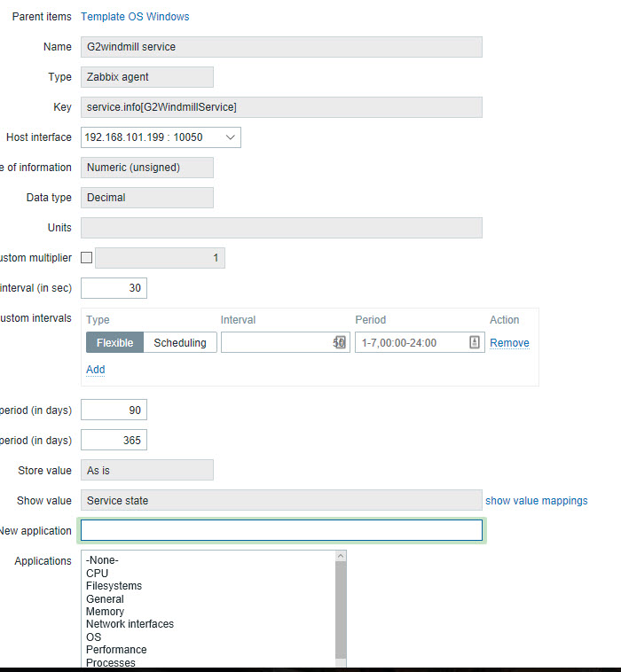Click the custom interval Period field
The height and width of the screenshot is (672, 621).
tap(411, 342)
